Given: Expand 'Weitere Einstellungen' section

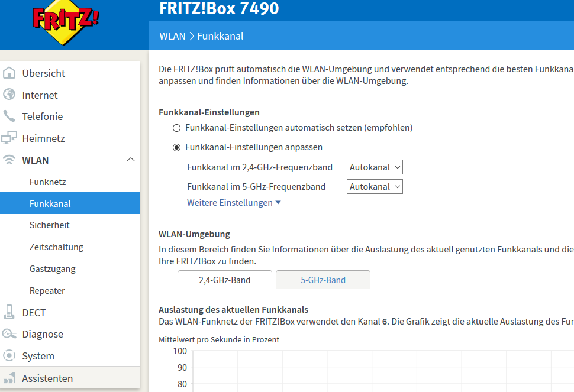Looking at the screenshot, I should [234, 203].
